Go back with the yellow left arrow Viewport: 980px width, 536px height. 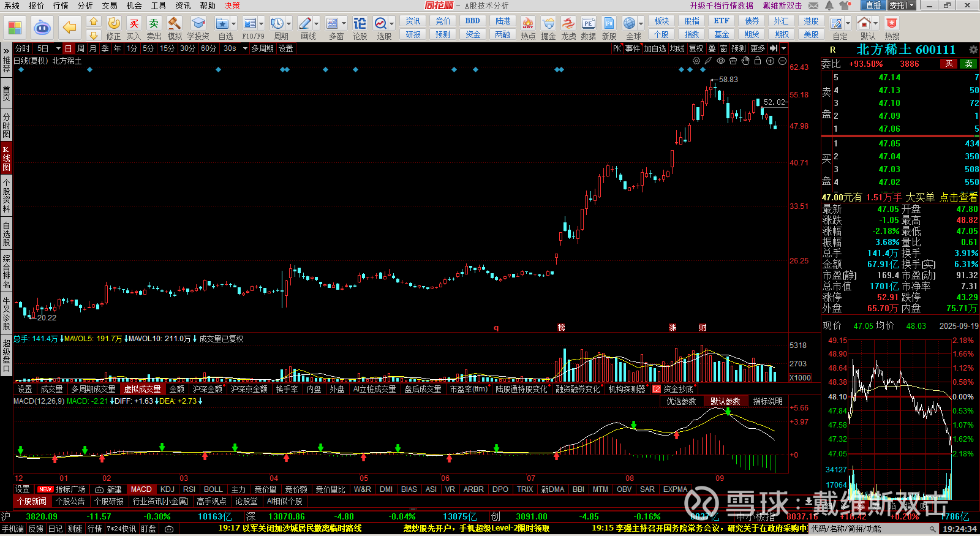click(70, 28)
